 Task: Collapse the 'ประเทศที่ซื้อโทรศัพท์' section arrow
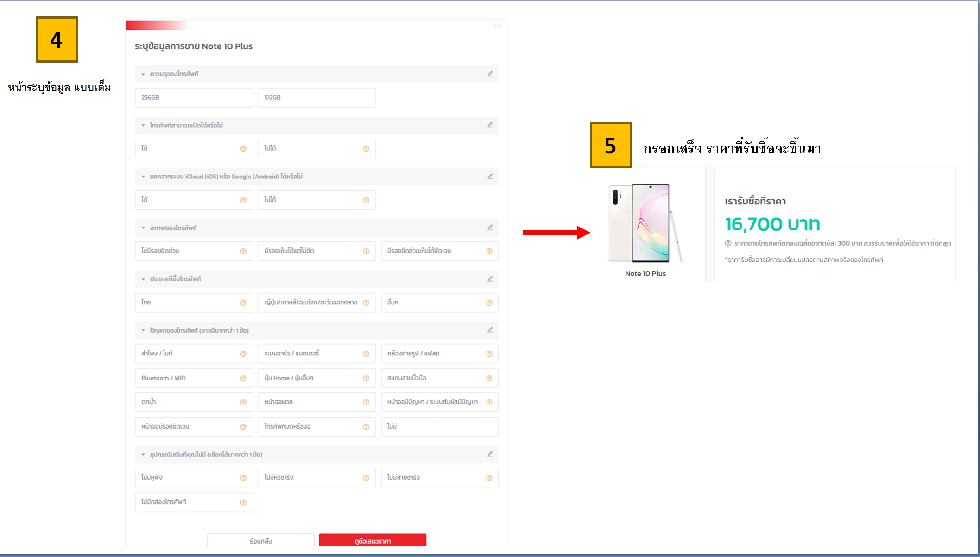pyautogui.click(x=143, y=279)
